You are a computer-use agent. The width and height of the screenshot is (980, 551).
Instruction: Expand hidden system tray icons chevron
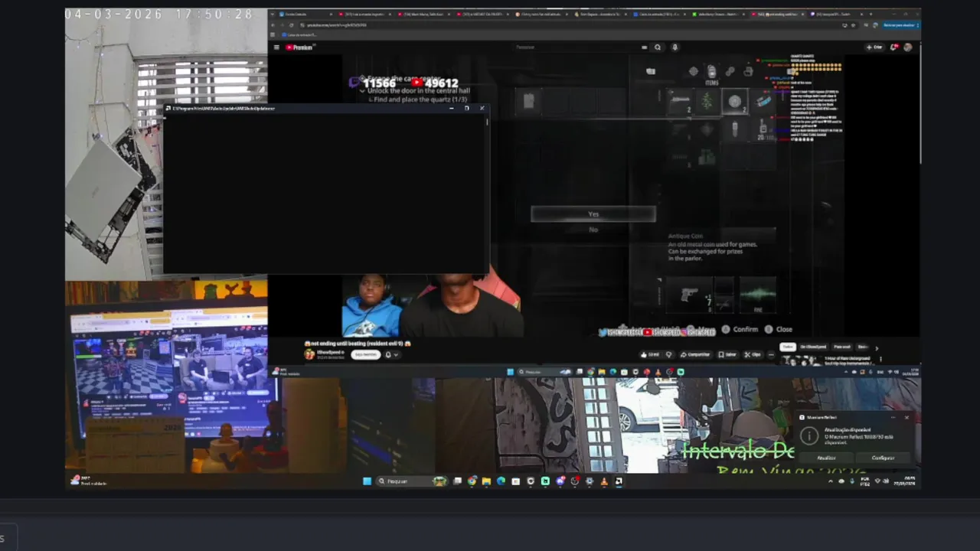click(831, 481)
